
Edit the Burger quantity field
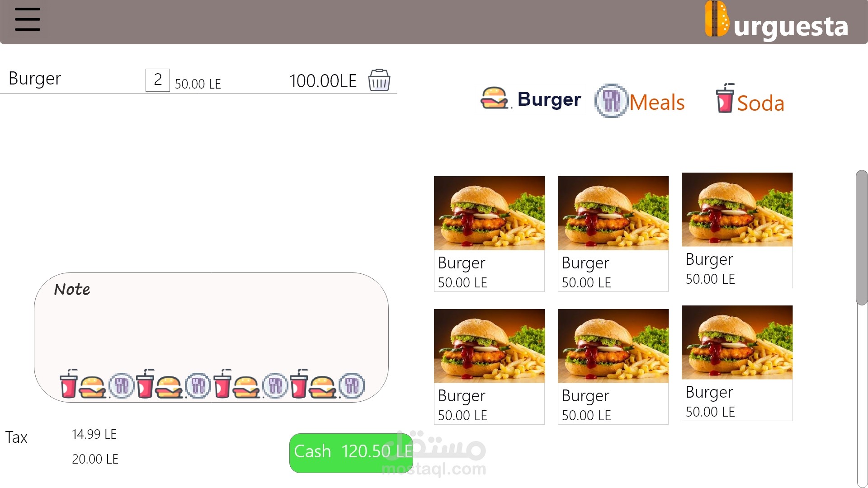[158, 80]
